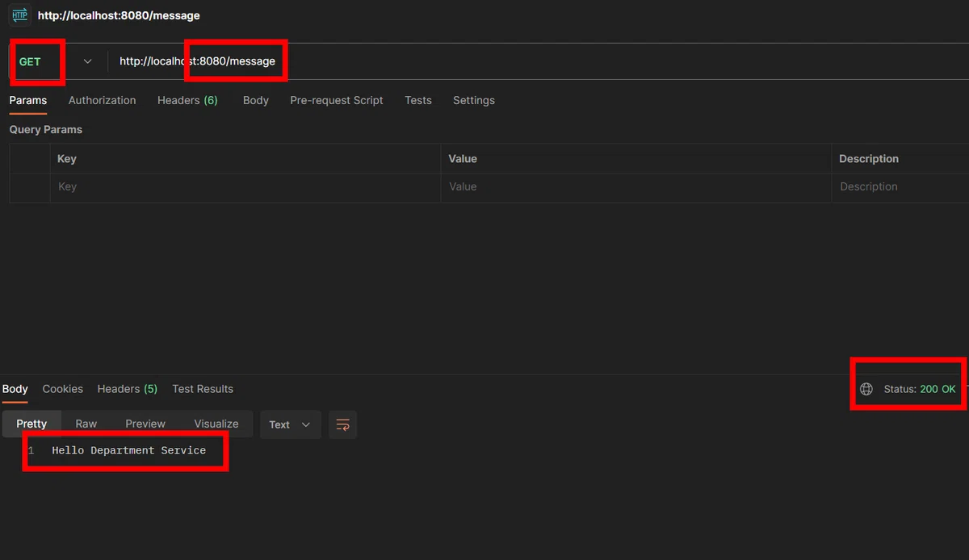Click the Description input in Query Params
Screen dimensions: 969x560
pyautogui.click(x=900, y=186)
